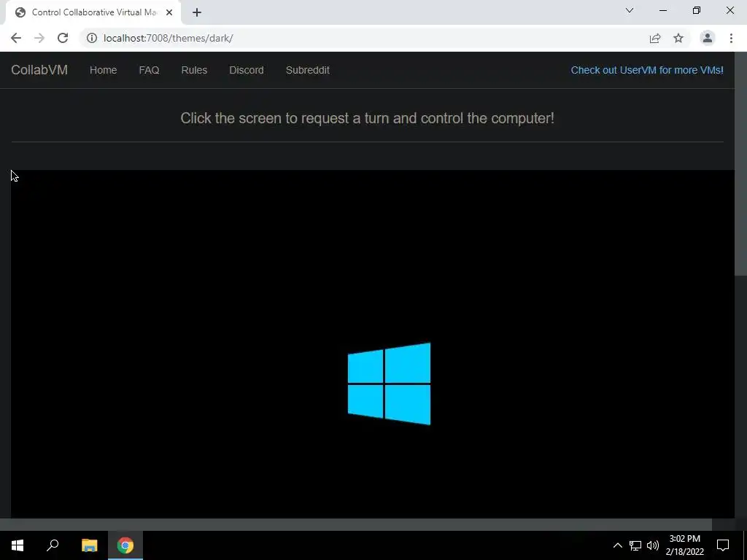
Task: Open the Action Center notifications icon
Action: (x=723, y=545)
